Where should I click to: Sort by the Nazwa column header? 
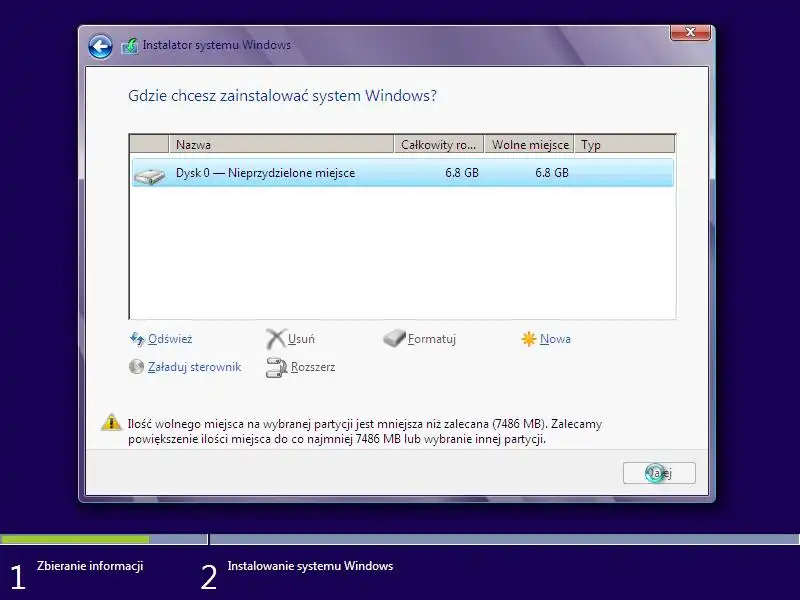[x=281, y=144]
